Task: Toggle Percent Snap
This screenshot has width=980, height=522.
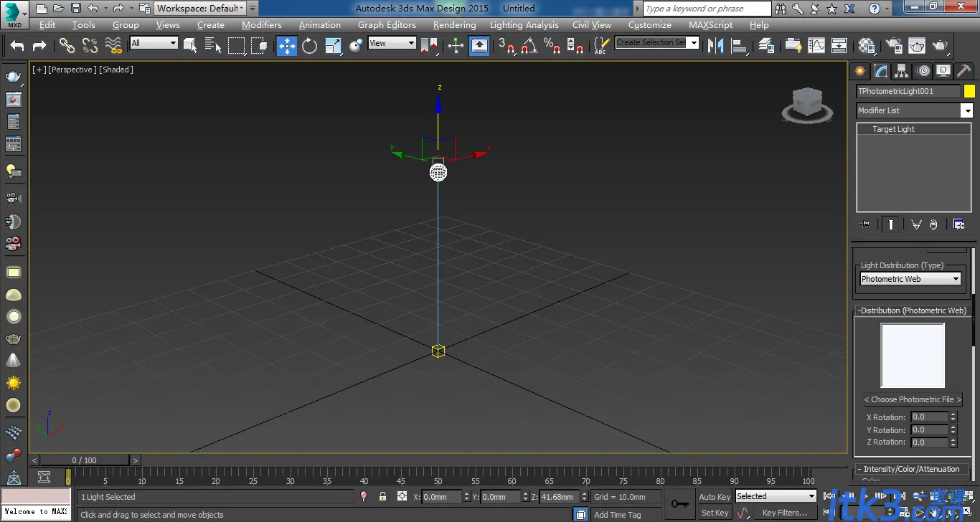Action: pos(552,46)
